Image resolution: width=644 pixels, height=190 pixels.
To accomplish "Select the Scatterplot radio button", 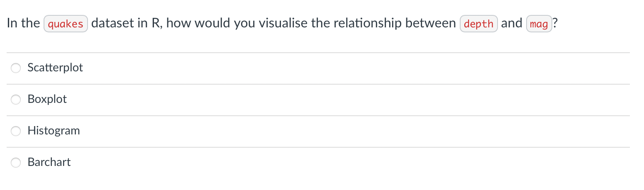I will click(16, 68).
